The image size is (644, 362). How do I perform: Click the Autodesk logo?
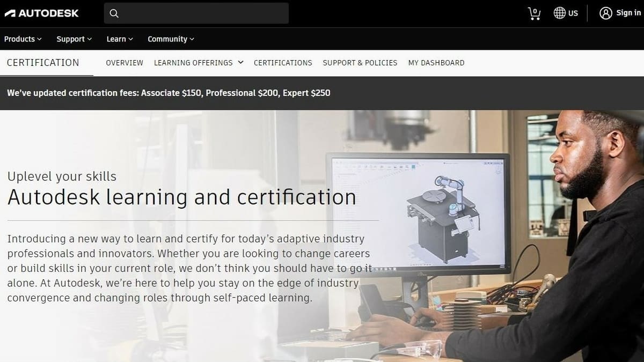tap(41, 13)
